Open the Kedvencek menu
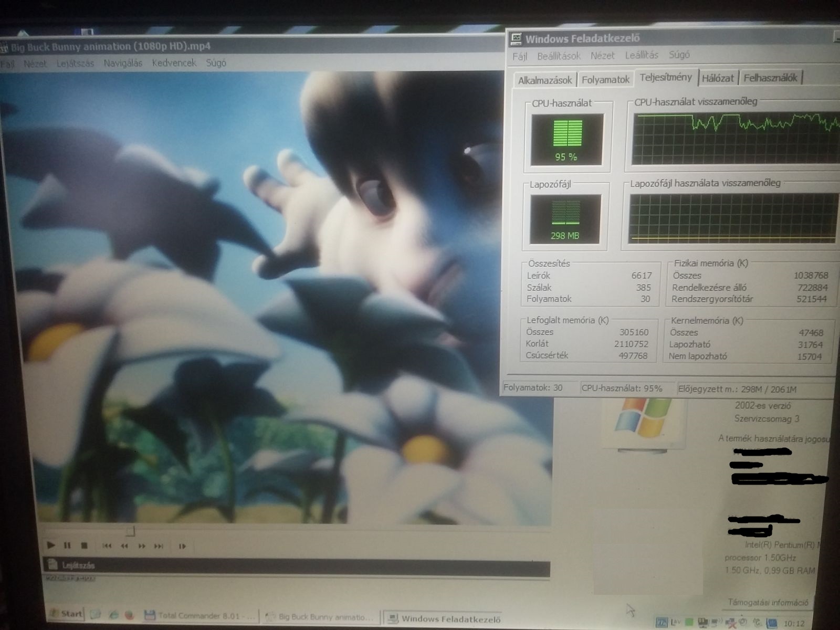Screen dimensions: 840x630 click(174, 63)
